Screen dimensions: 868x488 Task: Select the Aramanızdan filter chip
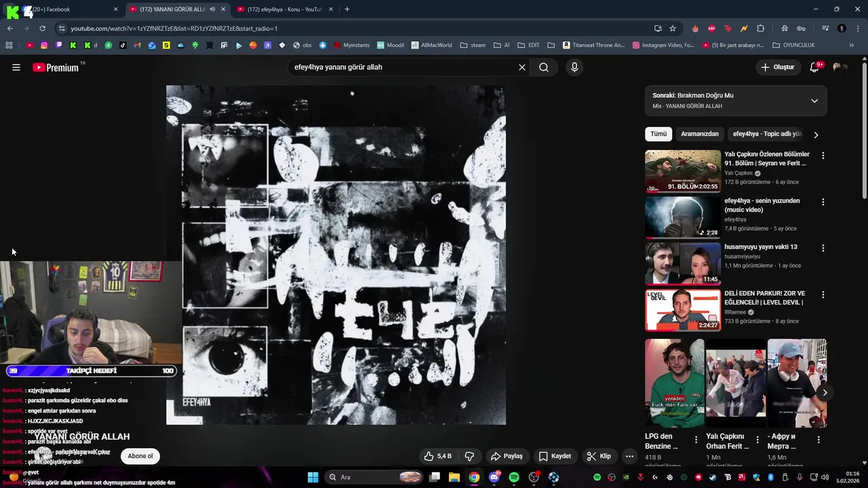(x=699, y=134)
